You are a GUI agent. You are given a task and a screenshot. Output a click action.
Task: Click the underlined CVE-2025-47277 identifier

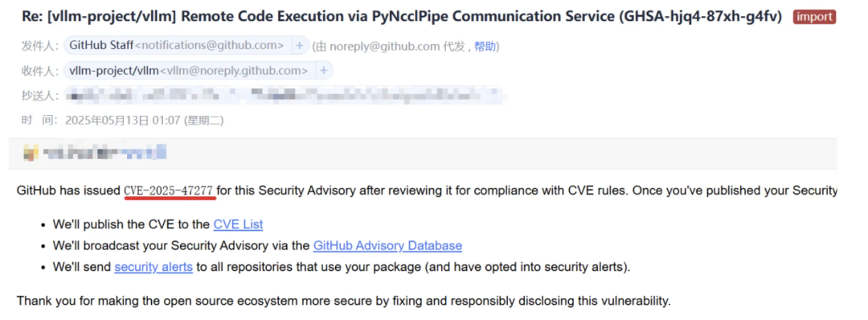click(x=169, y=191)
